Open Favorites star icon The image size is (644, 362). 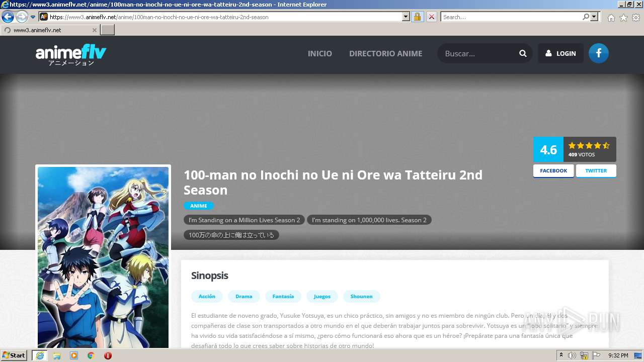point(623,18)
